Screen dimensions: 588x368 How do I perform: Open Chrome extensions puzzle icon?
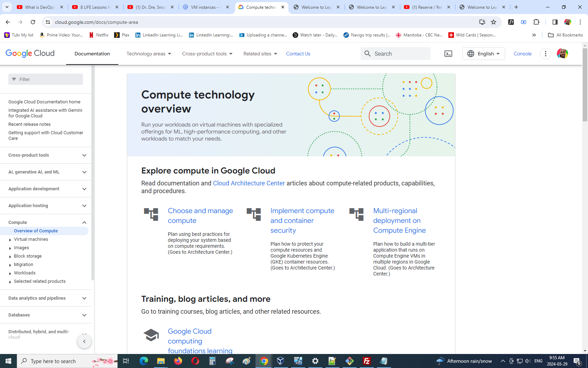coord(536,22)
